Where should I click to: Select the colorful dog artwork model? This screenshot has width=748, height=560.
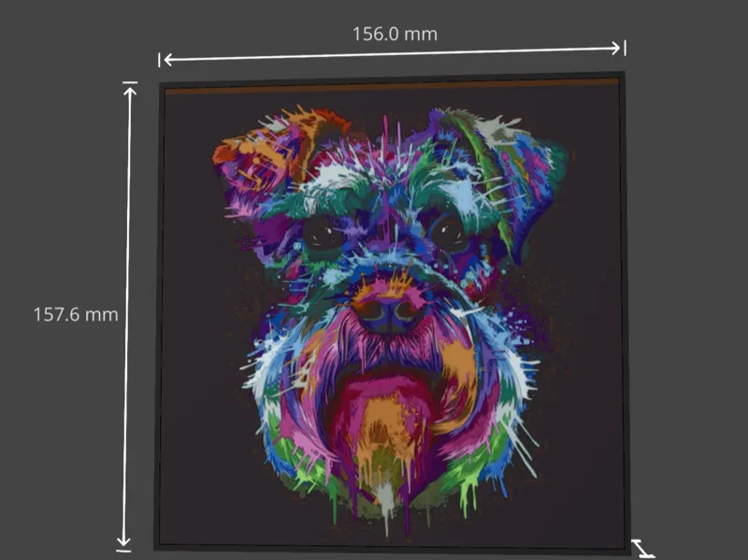[x=391, y=312]
